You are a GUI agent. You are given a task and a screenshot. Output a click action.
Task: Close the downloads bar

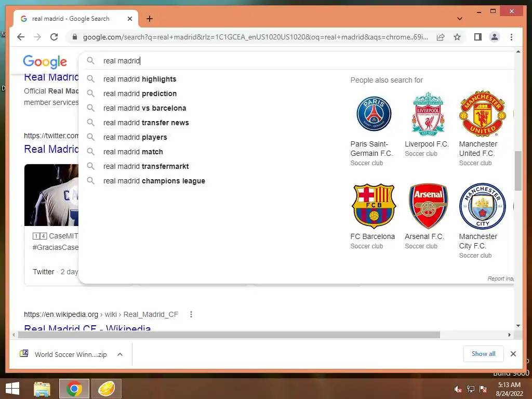[513, 354]
